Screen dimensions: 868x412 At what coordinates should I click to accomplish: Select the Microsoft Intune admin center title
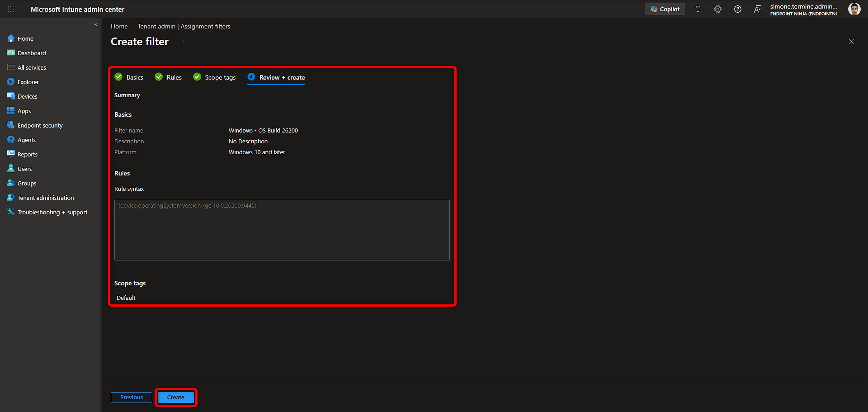[77, 9]
